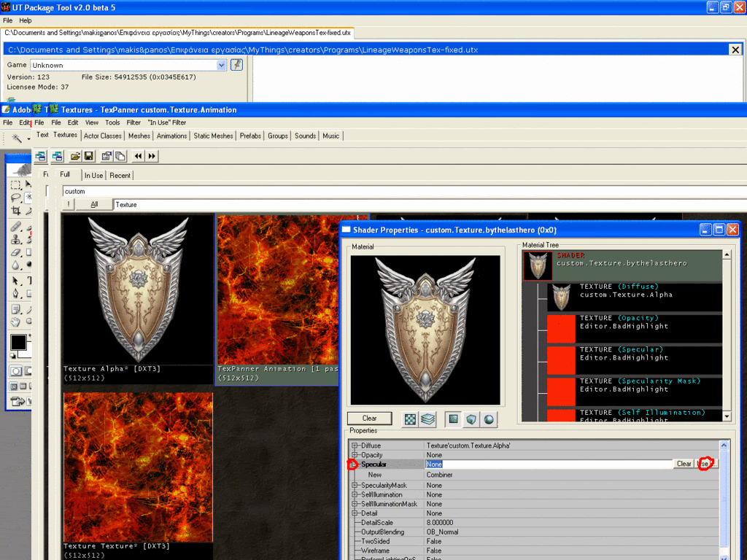Viewport: 747px width, 560px height.
Task: Select the sphere preview icon in Shader Properties
Action: click(487, 419)
